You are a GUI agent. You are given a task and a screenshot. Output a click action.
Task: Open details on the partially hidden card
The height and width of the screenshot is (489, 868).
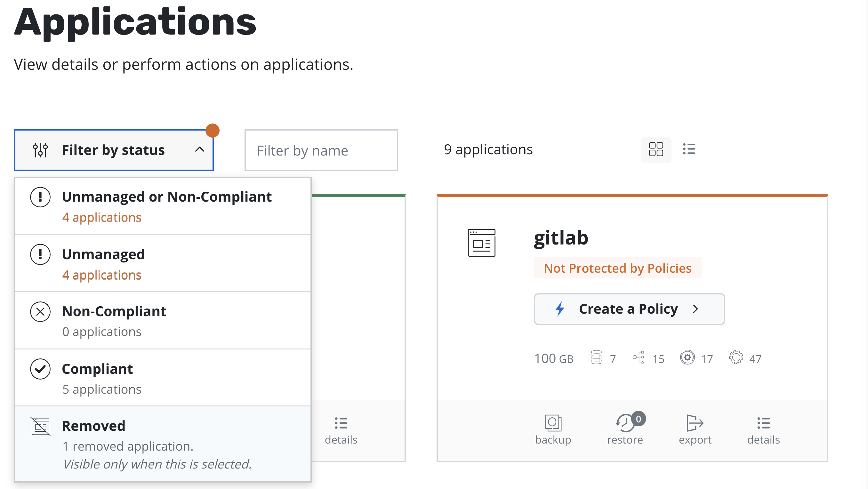pyautogui.click(x=341, y=430)
